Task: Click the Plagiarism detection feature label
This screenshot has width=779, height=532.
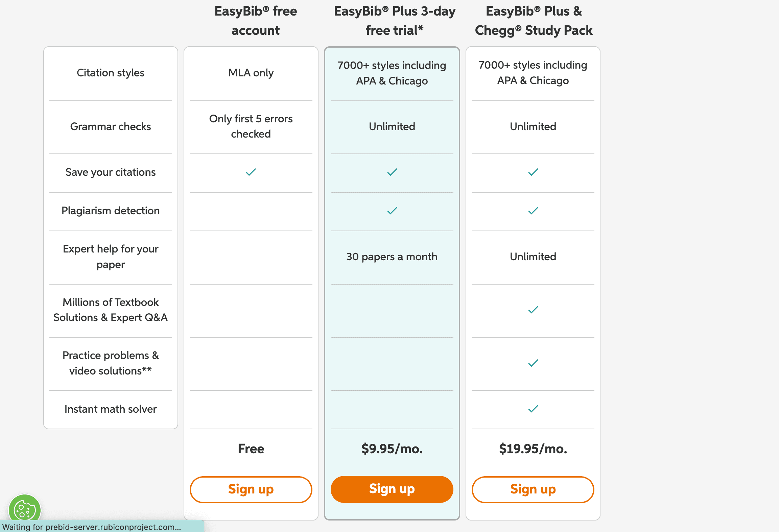Action: pos(111,211)
